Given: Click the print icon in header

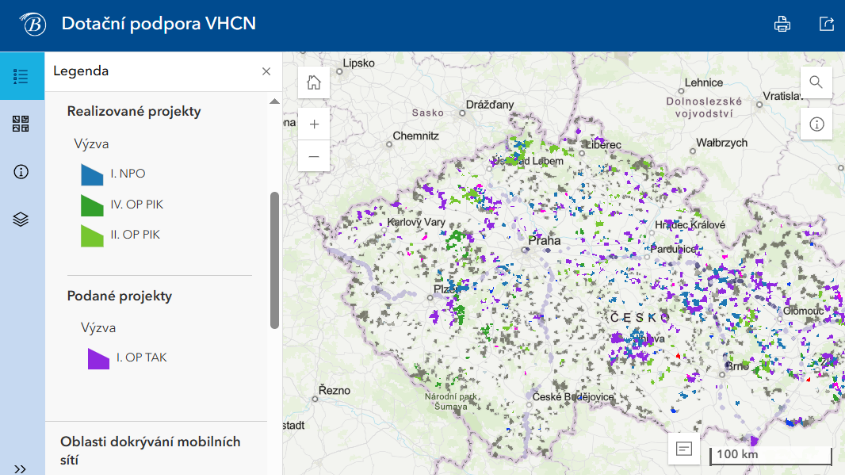Looking at the screenshot, I should point(782,24).
